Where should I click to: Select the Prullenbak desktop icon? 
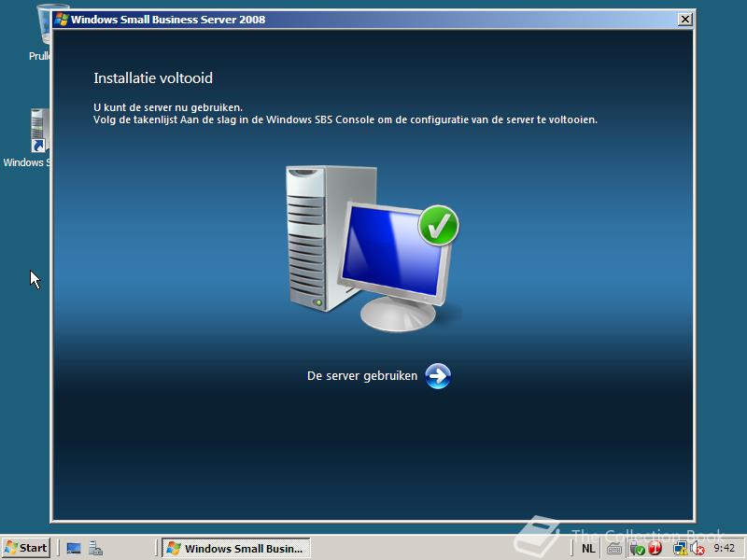40,33
